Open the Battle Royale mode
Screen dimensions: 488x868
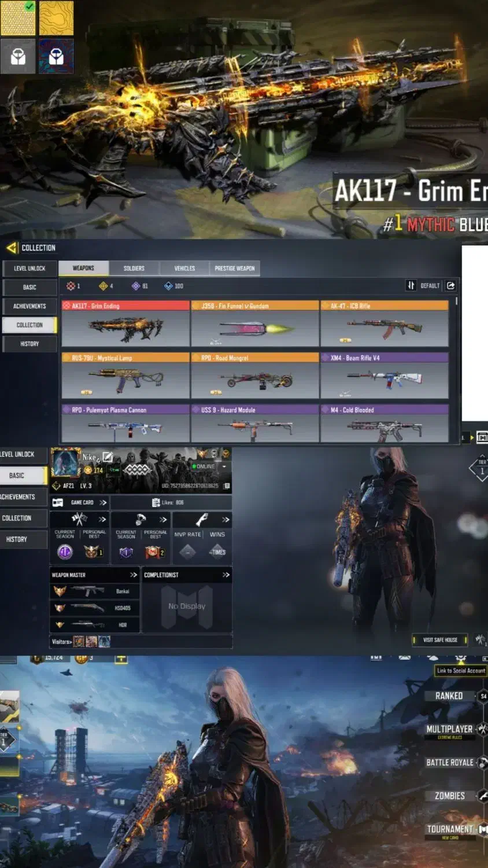pyautogui.click(x=450, y=762)
